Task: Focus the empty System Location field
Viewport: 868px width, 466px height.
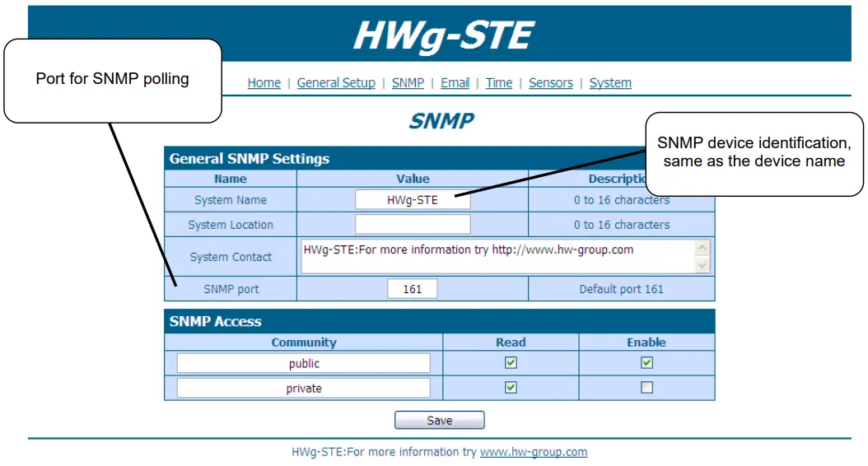Action: click(x=413, y=225)
